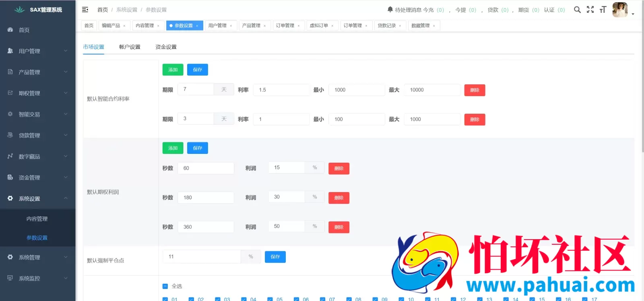Close the 编辑产品 tab
This screenshot has width=644, height=301.
click(x=124, y=26)
